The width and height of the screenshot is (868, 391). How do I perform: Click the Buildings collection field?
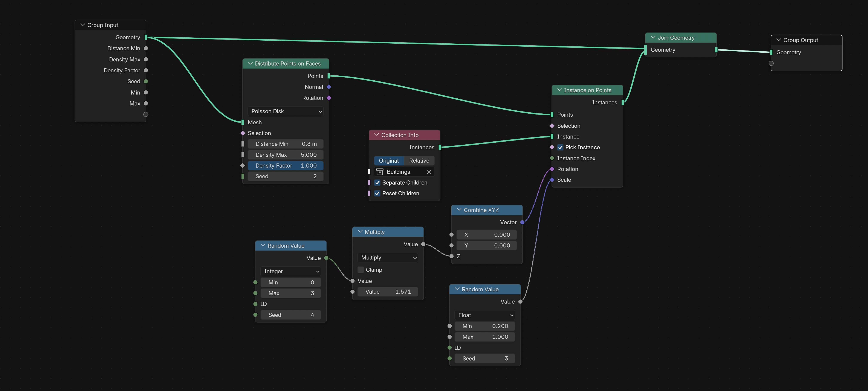coord(404,172)
